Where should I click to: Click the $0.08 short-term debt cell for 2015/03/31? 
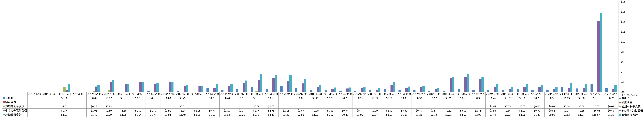pyautogui.click(x=256, y=107)
